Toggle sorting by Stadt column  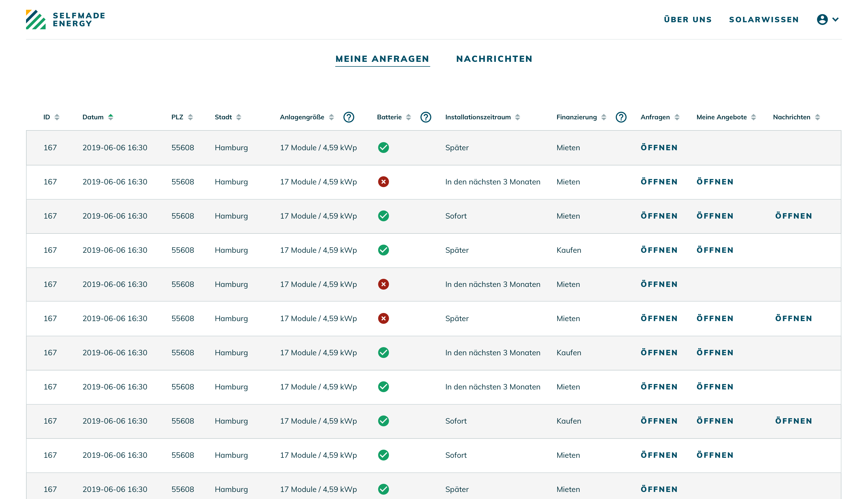(238, 117)
